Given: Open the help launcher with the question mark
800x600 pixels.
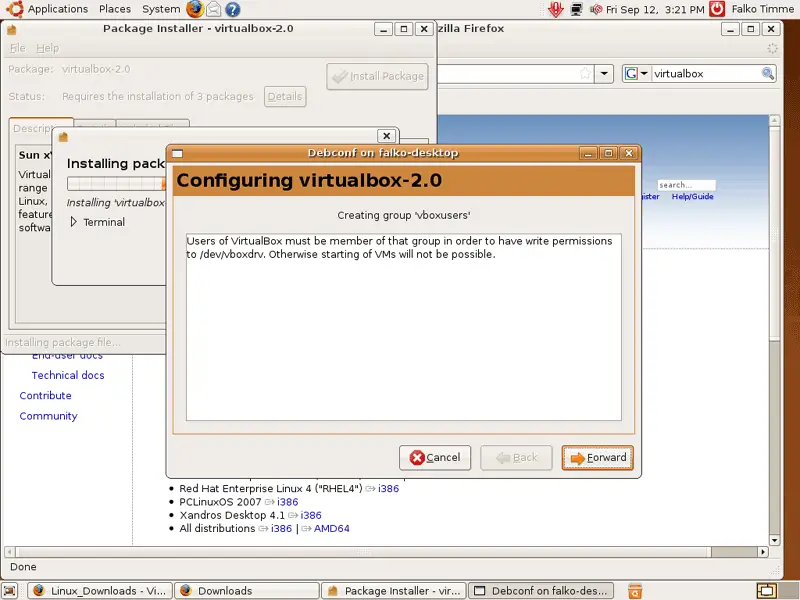Looking at the screenshot, I should (233, 9).
